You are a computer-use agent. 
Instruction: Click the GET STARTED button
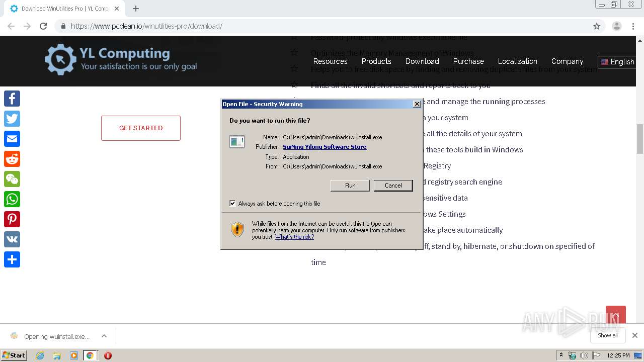click(141, 128)
